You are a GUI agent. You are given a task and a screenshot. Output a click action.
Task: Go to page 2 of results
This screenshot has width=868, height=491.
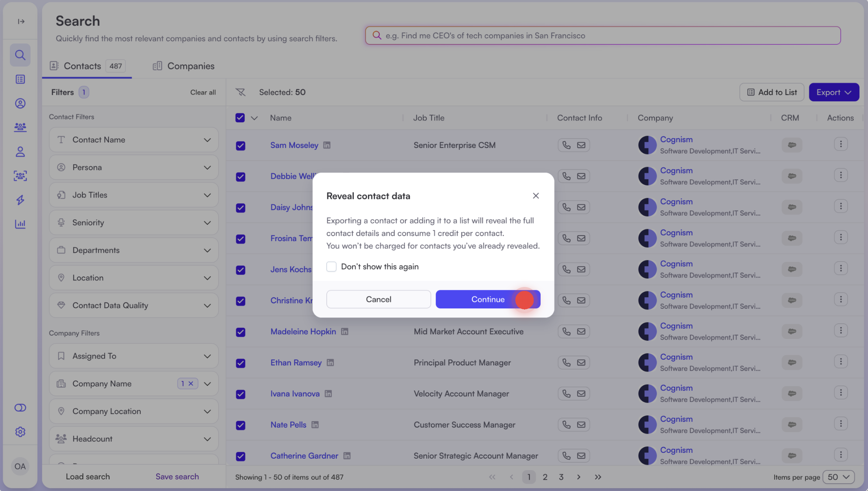[545, 477]
